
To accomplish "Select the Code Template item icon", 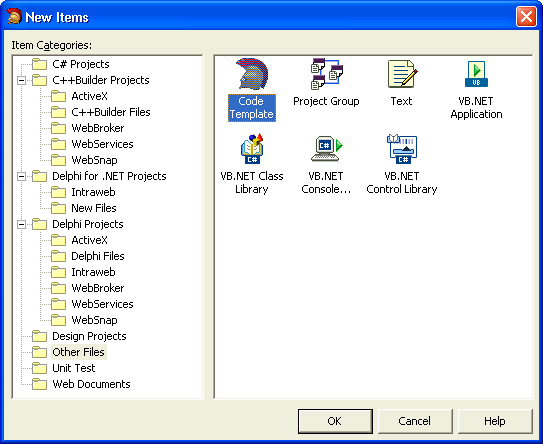I will 252,74.
